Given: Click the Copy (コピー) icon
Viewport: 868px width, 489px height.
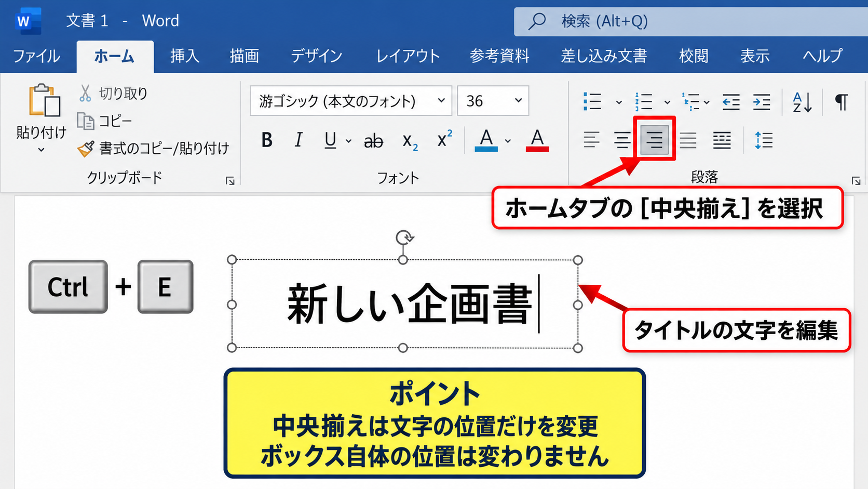Looking at the screenshot, I should click(x=86, y=121).
